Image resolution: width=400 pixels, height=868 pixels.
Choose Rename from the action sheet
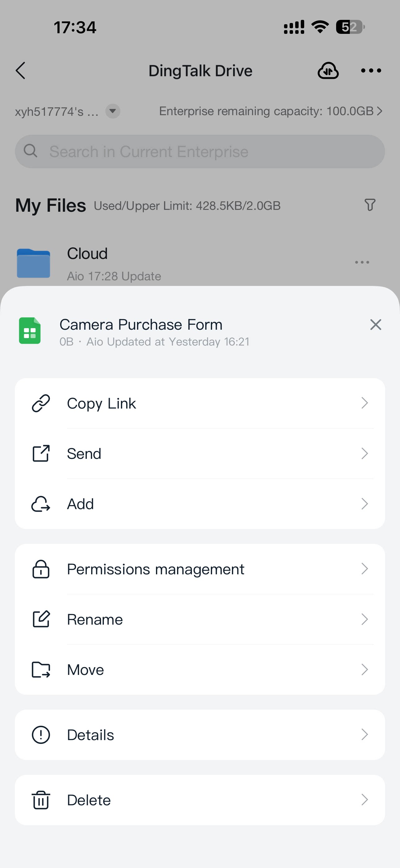pos(200,619)
